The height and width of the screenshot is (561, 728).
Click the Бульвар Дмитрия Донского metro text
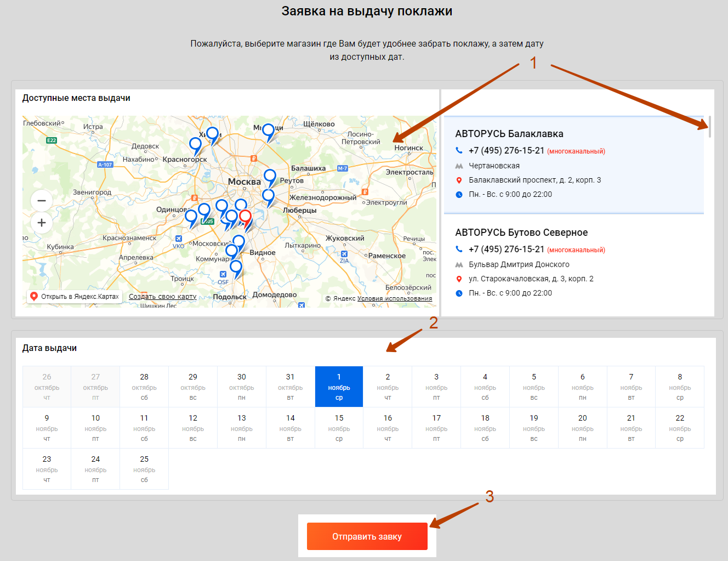519,264
